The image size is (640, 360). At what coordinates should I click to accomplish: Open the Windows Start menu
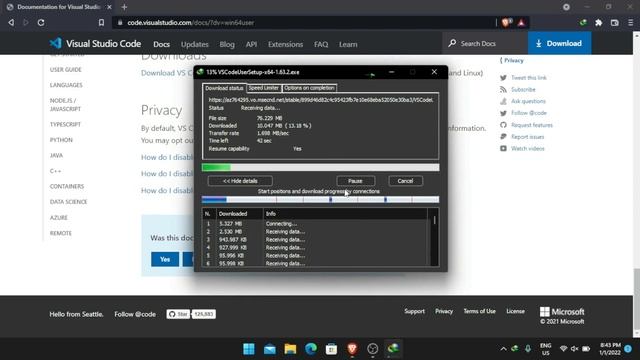(x=249, y=349)
